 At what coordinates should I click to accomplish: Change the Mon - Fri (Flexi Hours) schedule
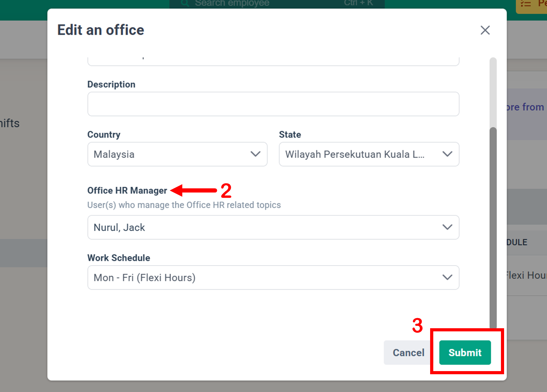(x=144, y=277)
